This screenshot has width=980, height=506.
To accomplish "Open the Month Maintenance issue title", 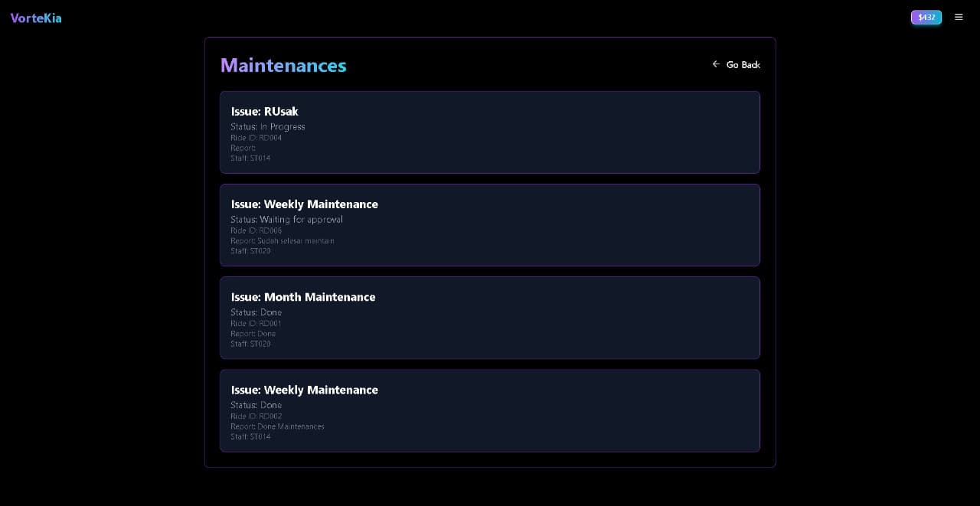I will [x=303, y=297].
